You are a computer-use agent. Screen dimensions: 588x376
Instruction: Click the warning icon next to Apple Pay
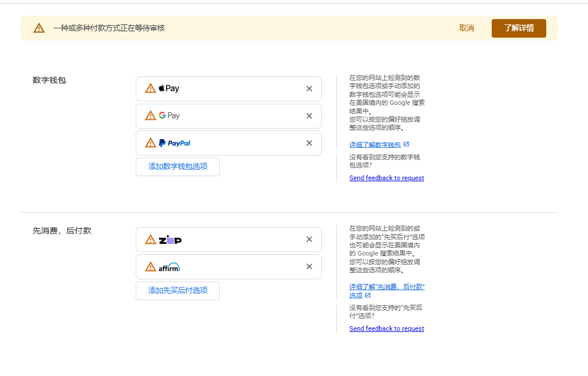pos(150,89)
